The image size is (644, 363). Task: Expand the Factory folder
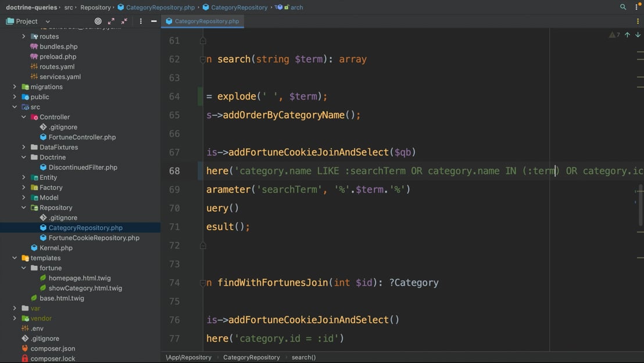click(x=24, y=187)
